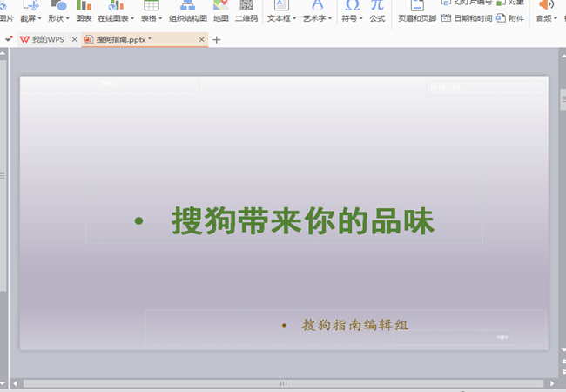Viewport: 566px width, 392px height.
Task: Open the 形状 dropdown arrow
Action: (68, 19)
